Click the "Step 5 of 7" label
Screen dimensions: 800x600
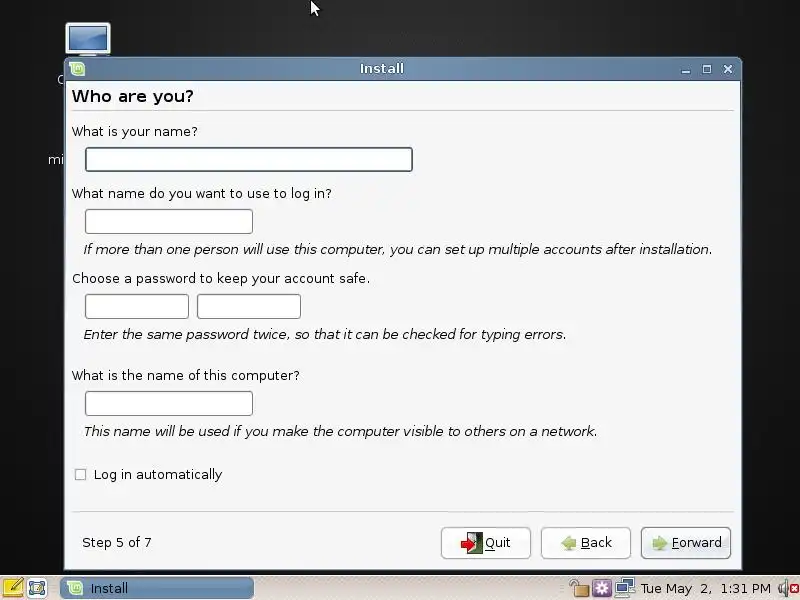pyautogui.click(x=117, y=542)
